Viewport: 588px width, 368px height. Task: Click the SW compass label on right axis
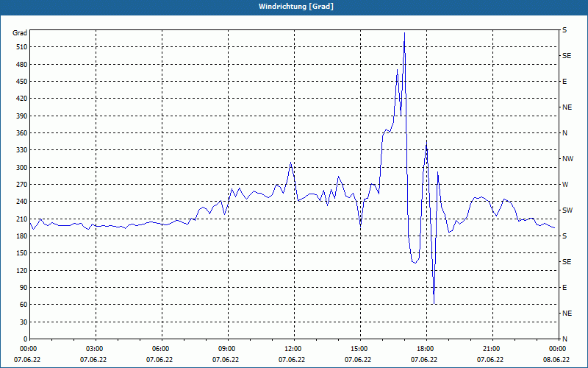[x=567, y=210]
